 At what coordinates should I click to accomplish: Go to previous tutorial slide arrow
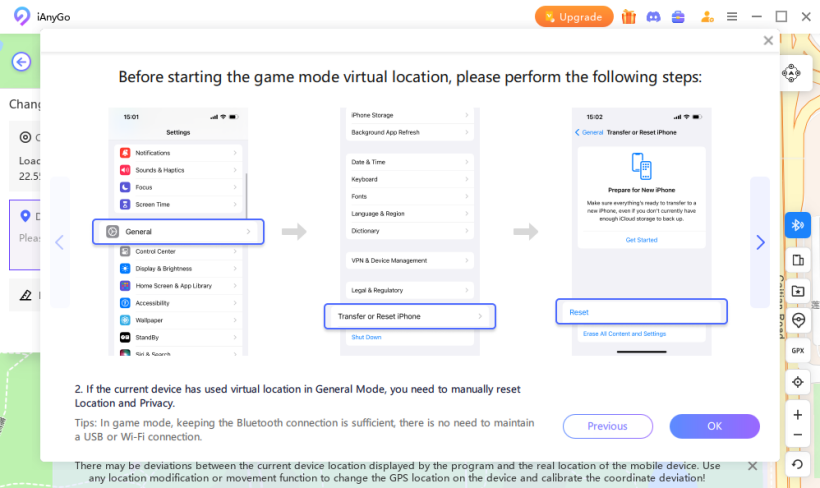[60, 242]
